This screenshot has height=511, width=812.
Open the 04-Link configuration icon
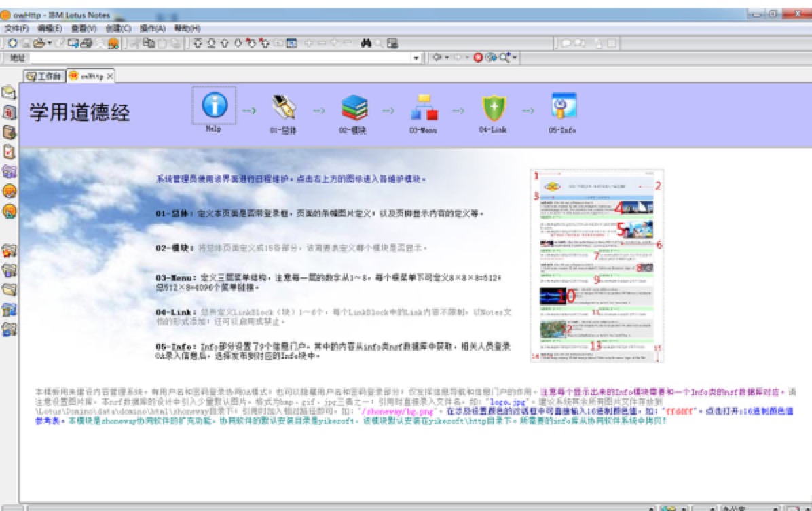[494, 109]
